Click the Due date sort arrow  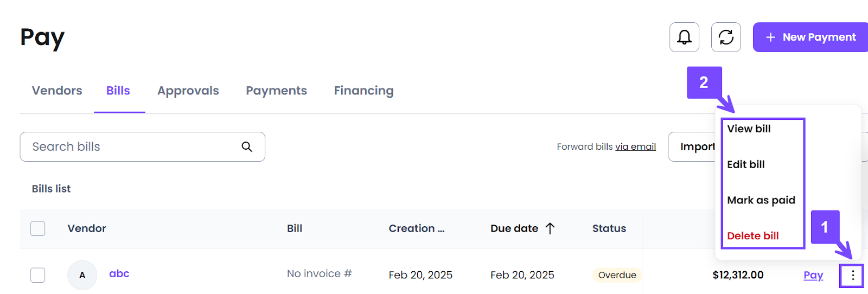[x=550, y=228]
